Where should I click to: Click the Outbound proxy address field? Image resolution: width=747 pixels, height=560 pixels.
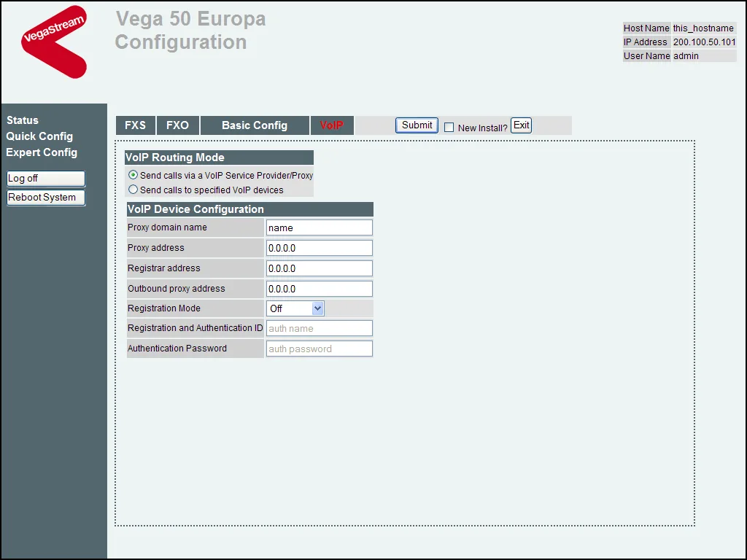coord(320,289)
